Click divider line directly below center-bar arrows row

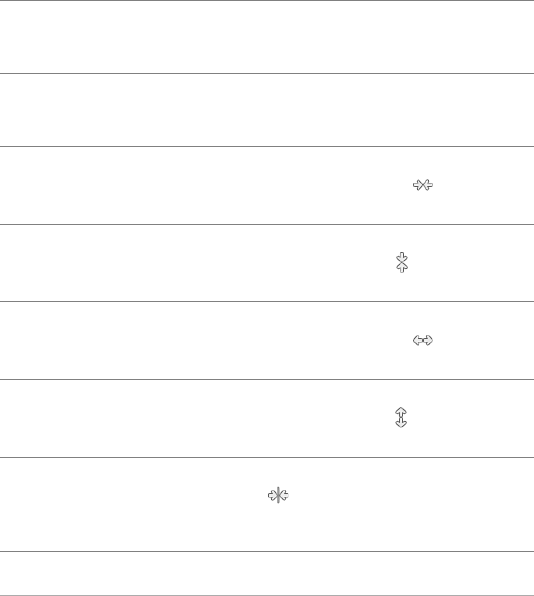point(267,551)
